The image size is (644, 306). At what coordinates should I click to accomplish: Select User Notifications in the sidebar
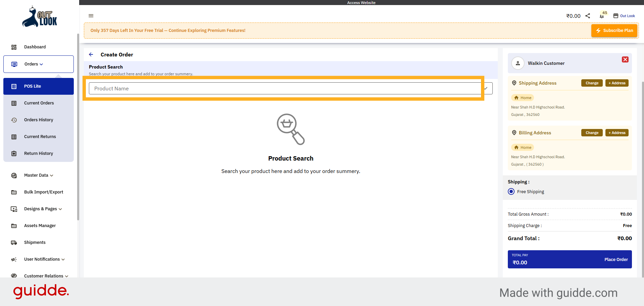[42, 259]
